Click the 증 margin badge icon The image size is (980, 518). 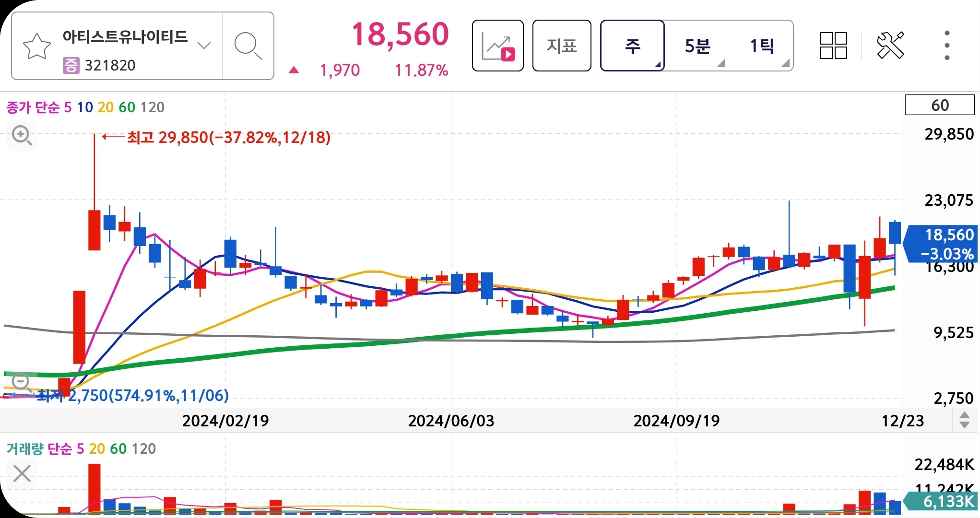pos(71,65)
